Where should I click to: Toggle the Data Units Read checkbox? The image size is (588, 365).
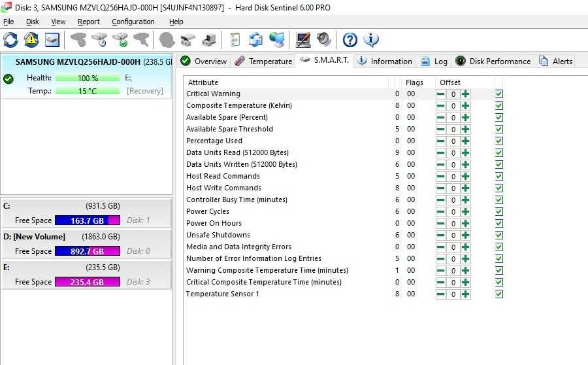tap(498, 153)
